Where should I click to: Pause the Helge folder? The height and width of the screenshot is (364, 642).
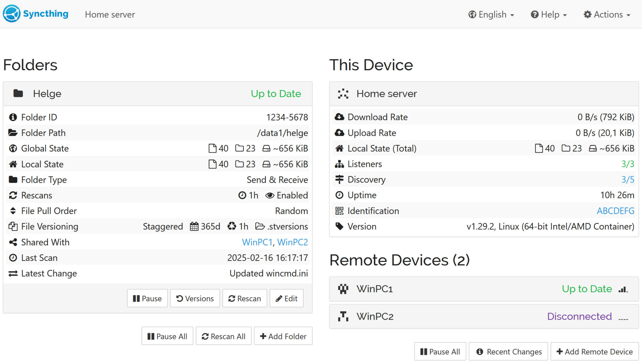coord(147,298)
